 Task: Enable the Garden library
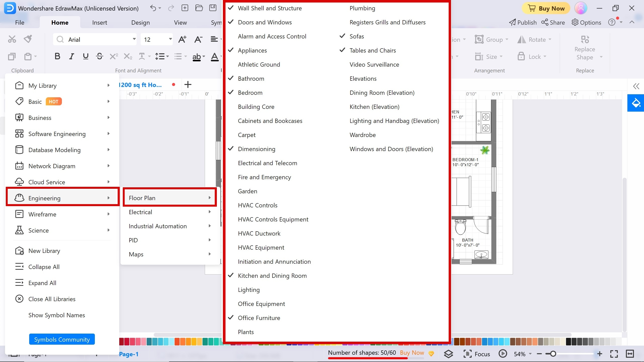pos(248,191)
